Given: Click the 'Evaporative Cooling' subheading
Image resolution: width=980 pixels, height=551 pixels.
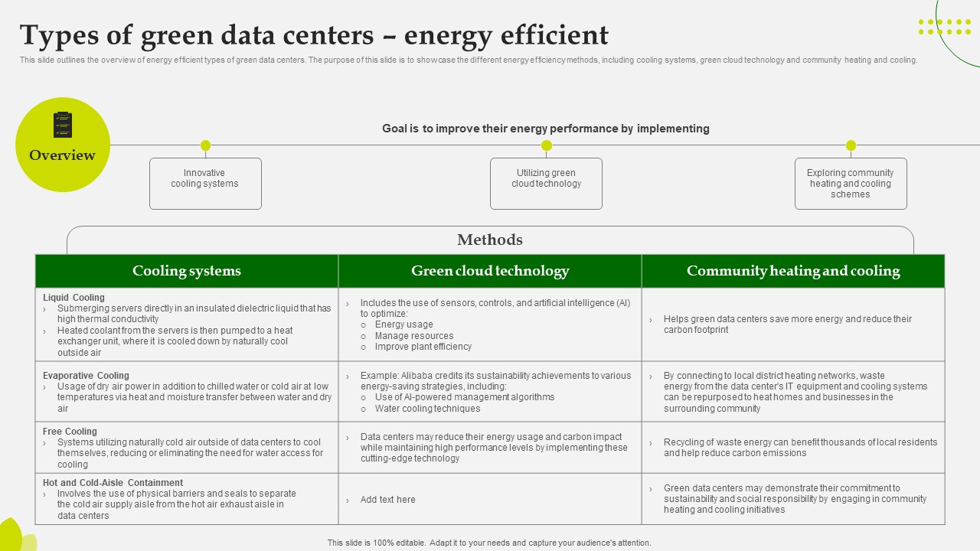Looking at the screenshot, I should coord(86,376).
